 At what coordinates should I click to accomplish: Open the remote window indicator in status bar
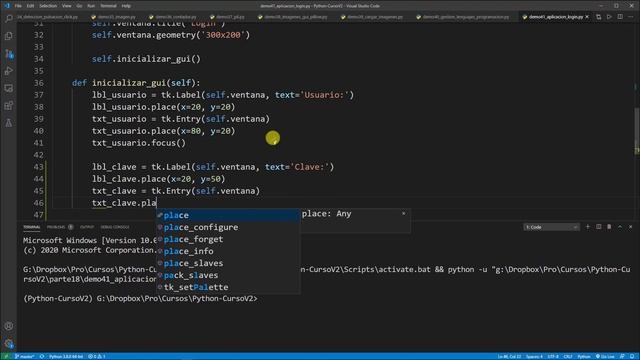(6, 357)
